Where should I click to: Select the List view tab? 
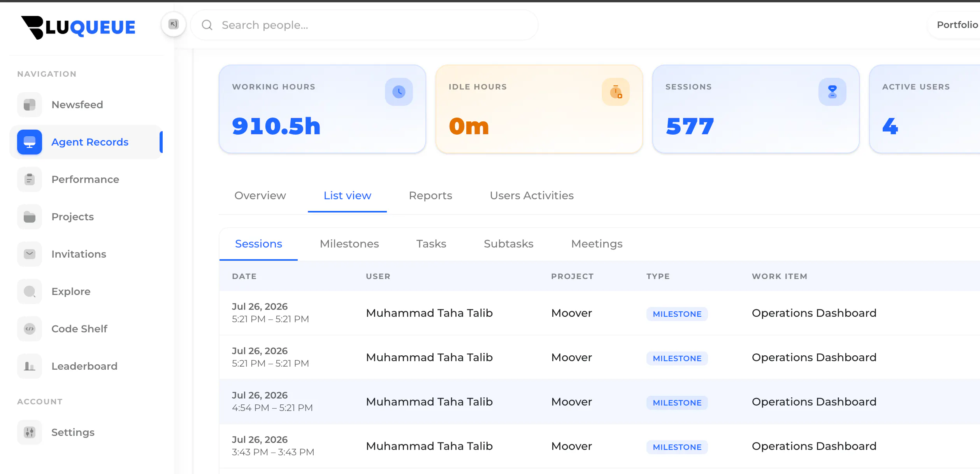tap(348, 195)
